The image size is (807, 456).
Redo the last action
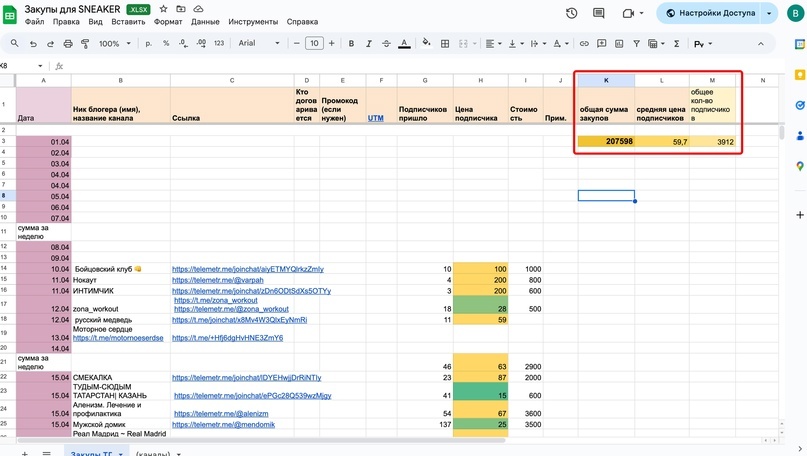pyautogui.click(x=50, y=44)
